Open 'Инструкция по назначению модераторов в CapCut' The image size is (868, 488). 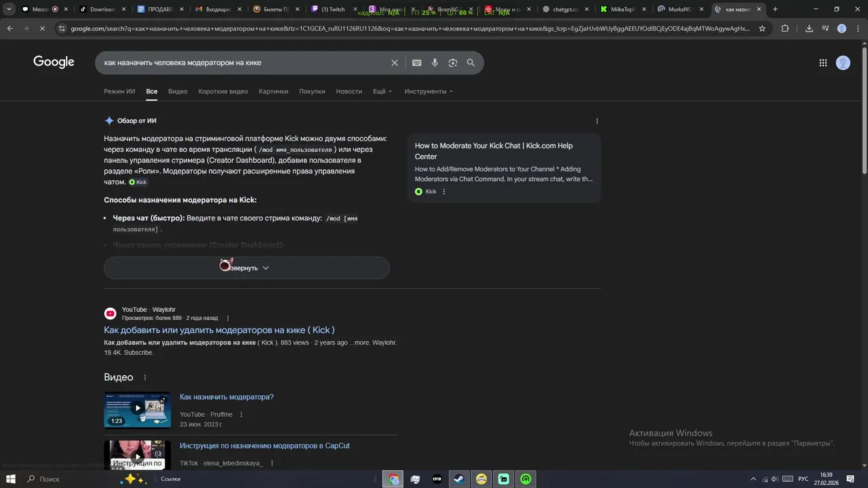tap(264, 446)
